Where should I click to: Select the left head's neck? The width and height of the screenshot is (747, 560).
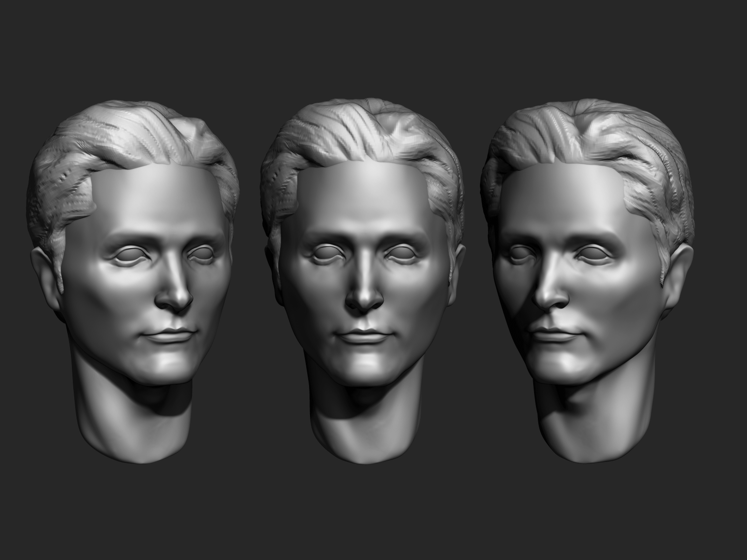[x=126, y=425]
